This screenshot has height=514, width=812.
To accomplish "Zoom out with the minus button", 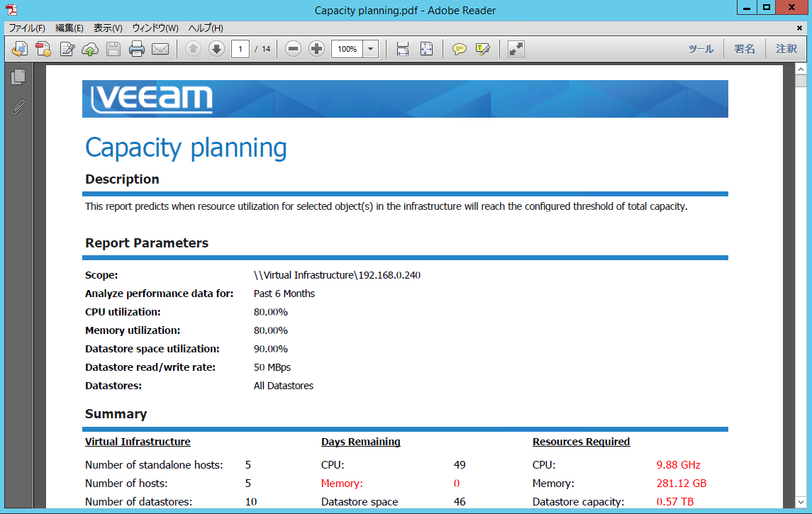I will (x=293, y=49).
